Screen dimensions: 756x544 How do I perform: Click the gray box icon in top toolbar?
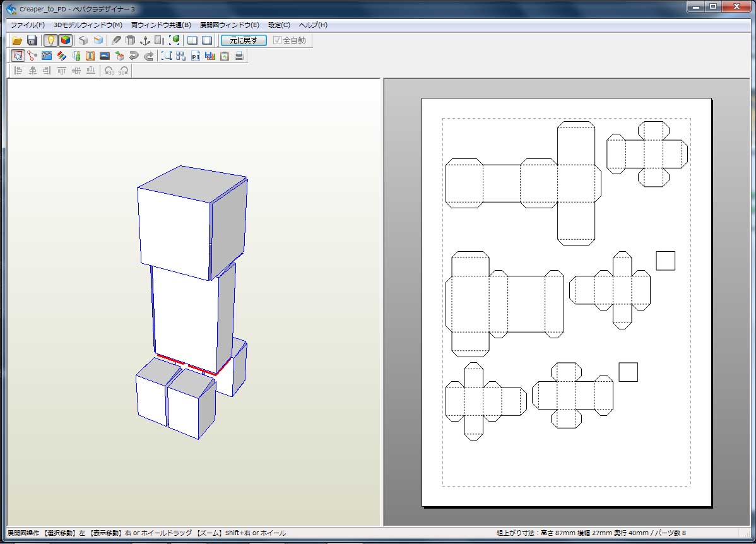click(x=83, y=40)
